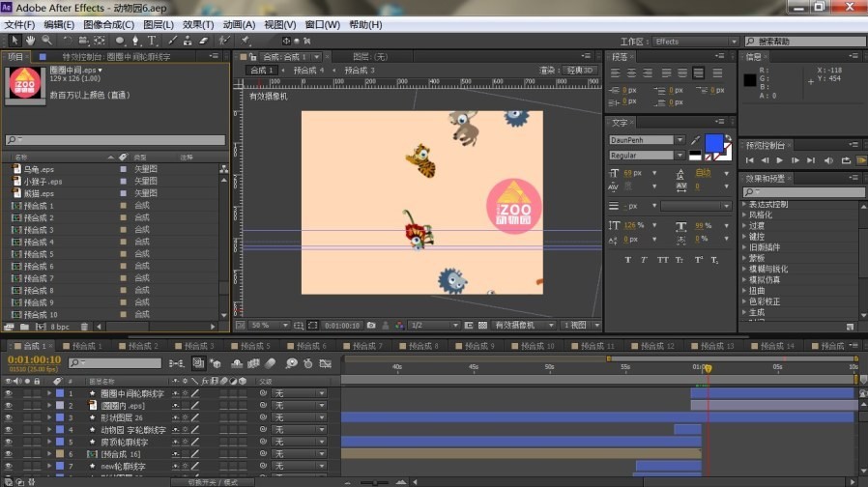Toggle eye icon for layer 6 预合成 16
This screenshot has height=487, width=868.
9,453
